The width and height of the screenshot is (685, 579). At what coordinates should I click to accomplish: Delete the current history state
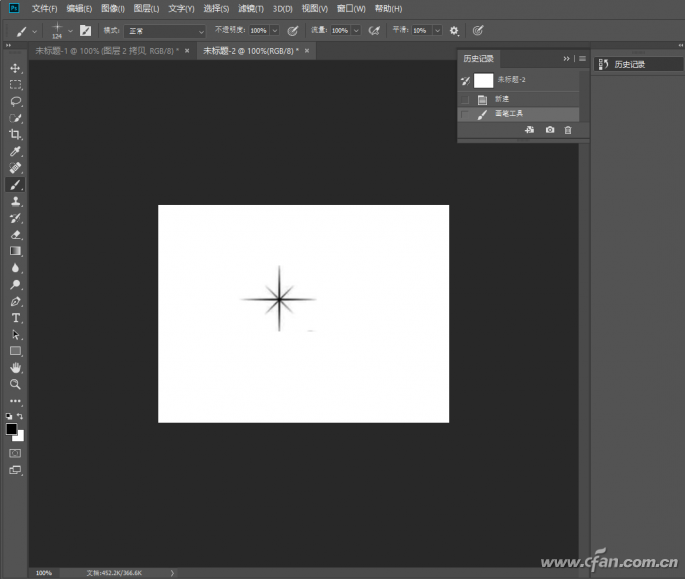point(568,130)
